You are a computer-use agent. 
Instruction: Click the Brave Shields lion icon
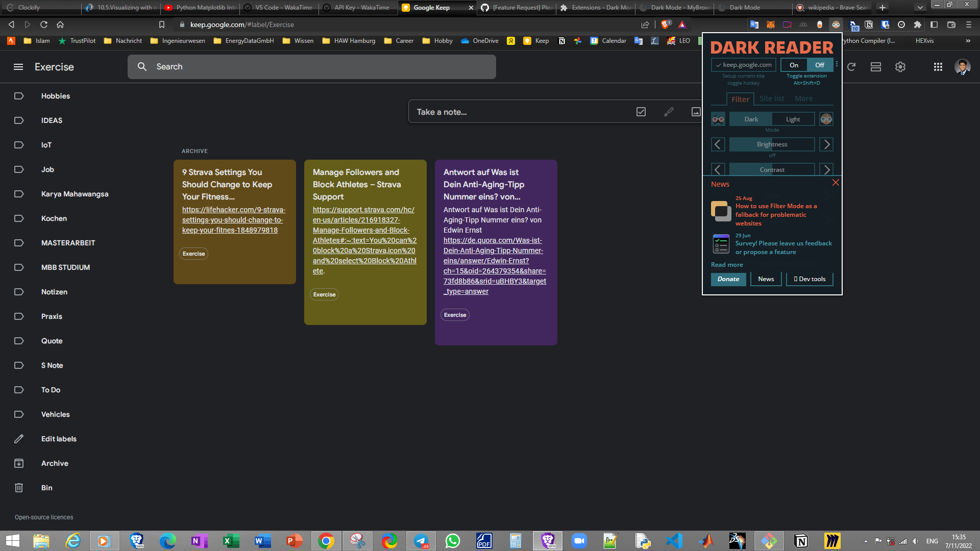666,24
